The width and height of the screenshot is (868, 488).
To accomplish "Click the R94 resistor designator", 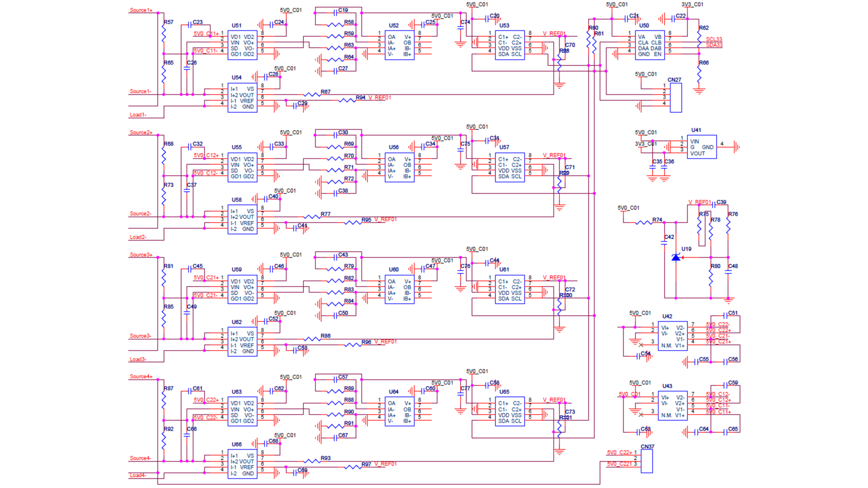I will (361, 98).
